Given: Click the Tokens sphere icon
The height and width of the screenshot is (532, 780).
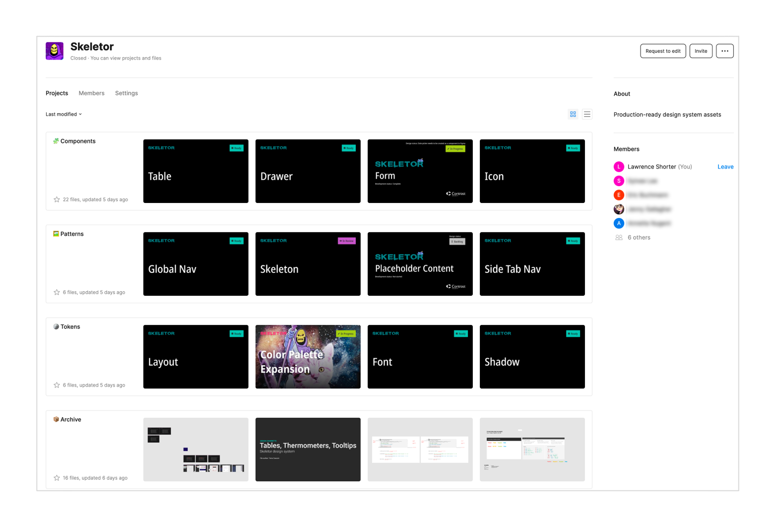Looking at the screenshot, I should point(56,327).
